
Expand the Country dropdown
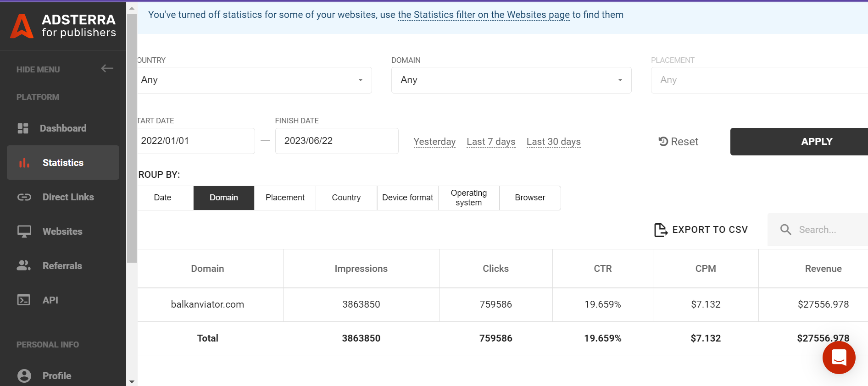pos(255,80)
